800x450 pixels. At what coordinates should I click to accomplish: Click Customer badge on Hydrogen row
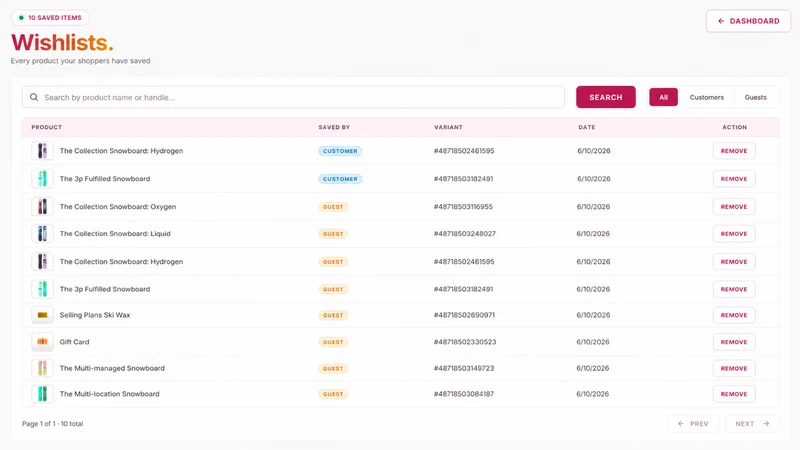(x=340, y=151)
